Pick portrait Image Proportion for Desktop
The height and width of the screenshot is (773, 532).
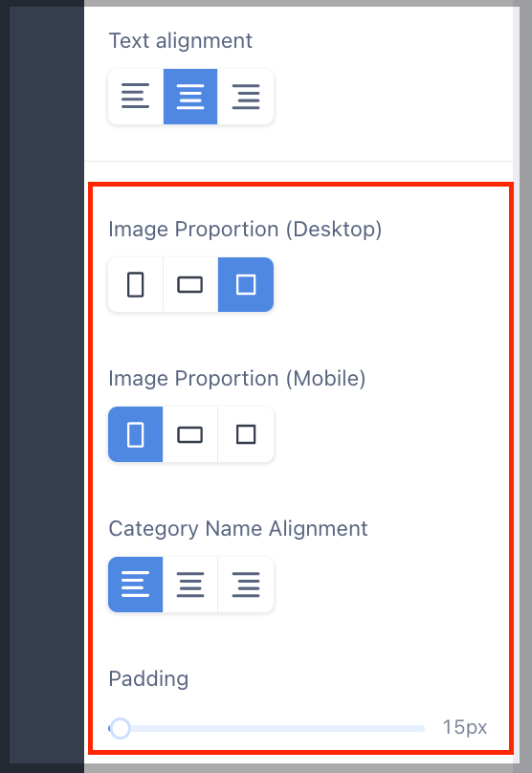pyautogui.click(x=136, y=284)
